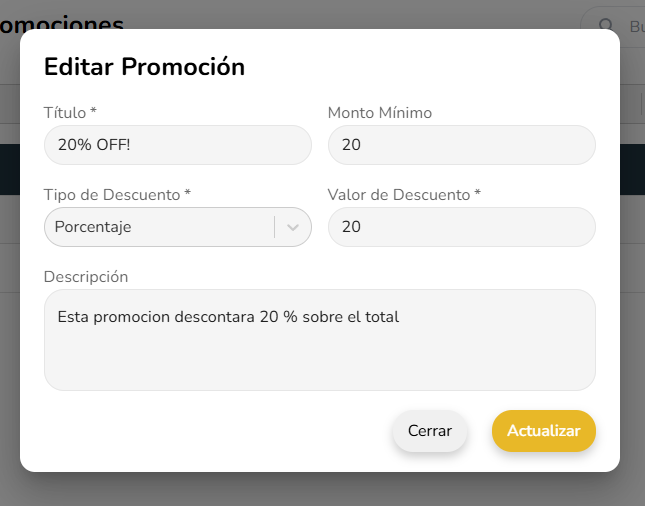Click the Descripción label
Viewport: 645px width, 506px height.
[86, 276]
